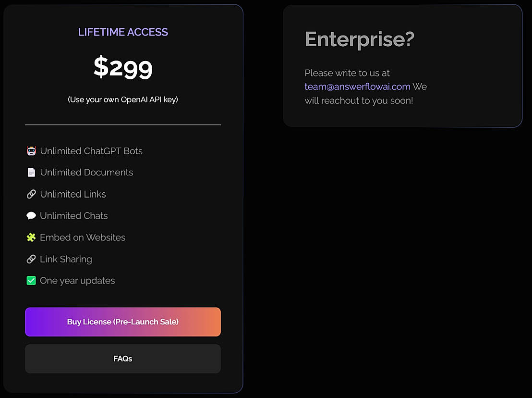532x398 pixels.
Task: Click the chain icon beside Link Sharing
Action: (31, 259)
